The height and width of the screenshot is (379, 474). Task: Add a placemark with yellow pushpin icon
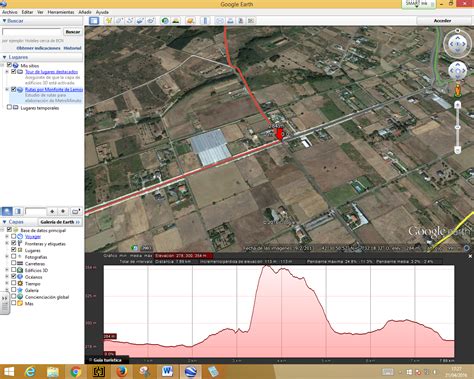(x=108, y=21)
